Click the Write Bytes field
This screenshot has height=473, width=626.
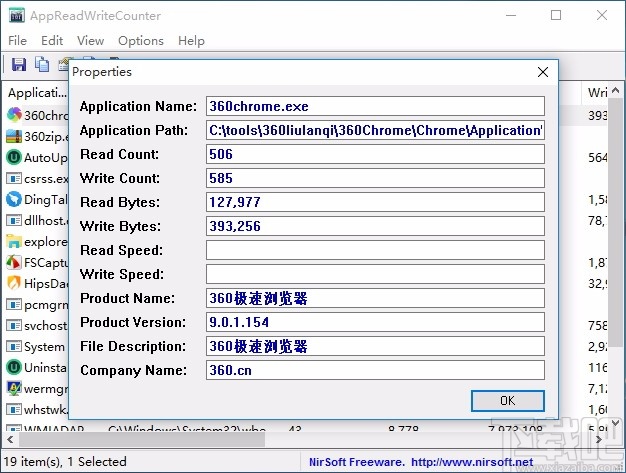point(375,226)
